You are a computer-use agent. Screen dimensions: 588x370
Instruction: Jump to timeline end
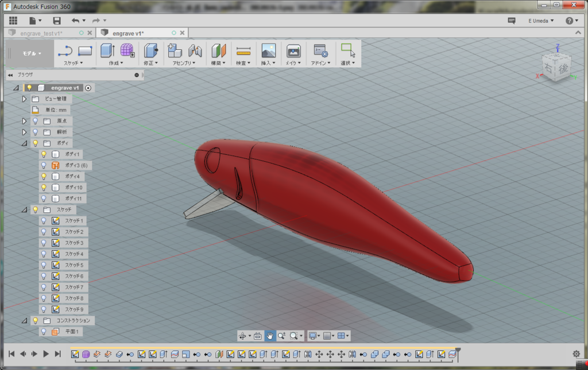[x=58, y=354]
